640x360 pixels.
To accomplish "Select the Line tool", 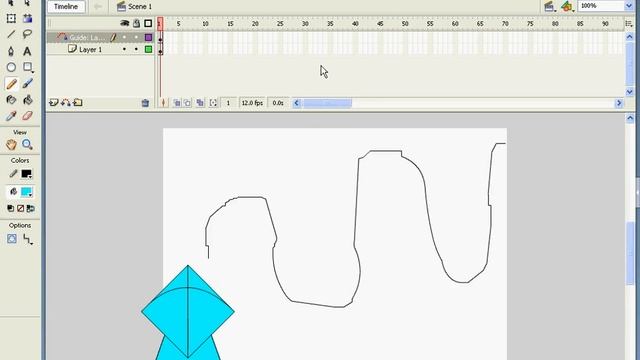I will point(11,34).
